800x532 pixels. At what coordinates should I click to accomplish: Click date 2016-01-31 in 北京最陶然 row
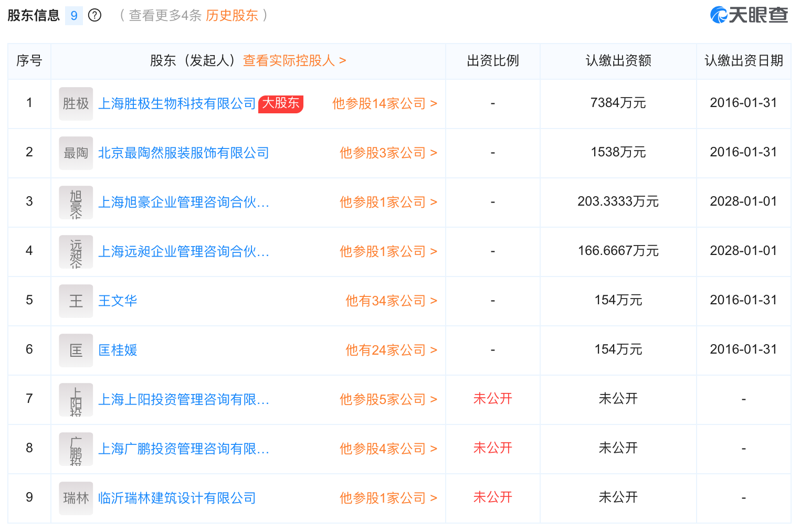pos(744,152)
